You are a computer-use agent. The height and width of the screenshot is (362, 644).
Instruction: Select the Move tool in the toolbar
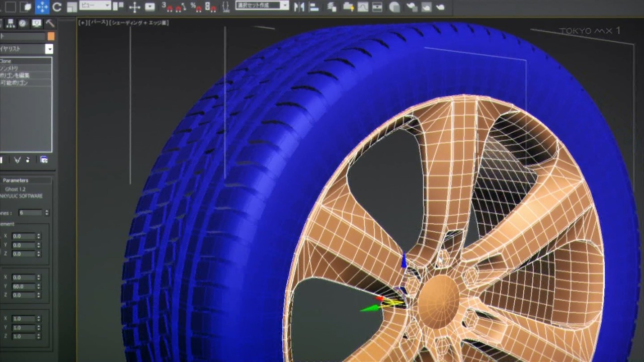pos(42,7)
